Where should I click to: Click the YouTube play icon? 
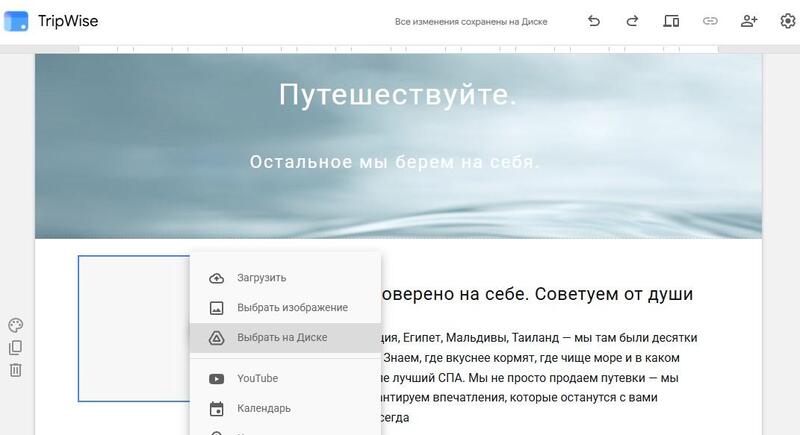(216, 379)
